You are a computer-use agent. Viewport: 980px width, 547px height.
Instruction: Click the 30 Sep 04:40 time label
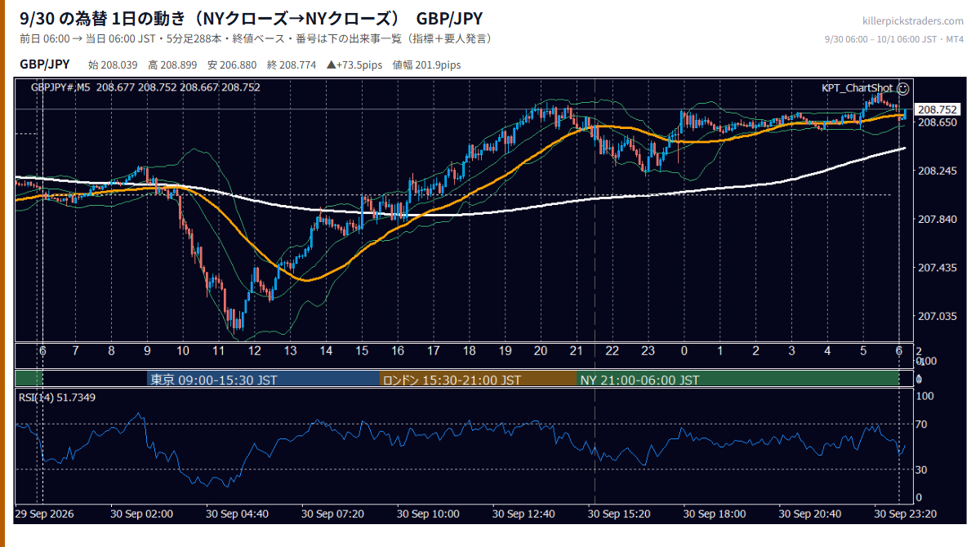tap(238, 514)
